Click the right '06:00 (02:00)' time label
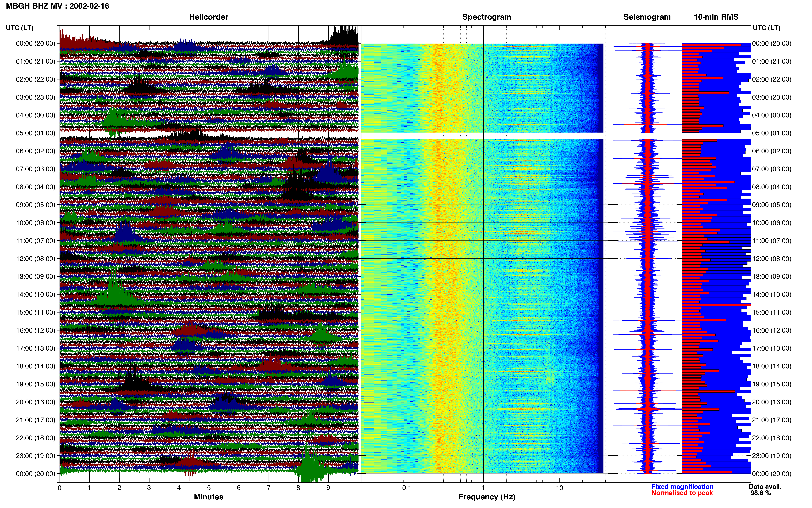The height and width of the screenshot is (508, 812). (772, 151)
